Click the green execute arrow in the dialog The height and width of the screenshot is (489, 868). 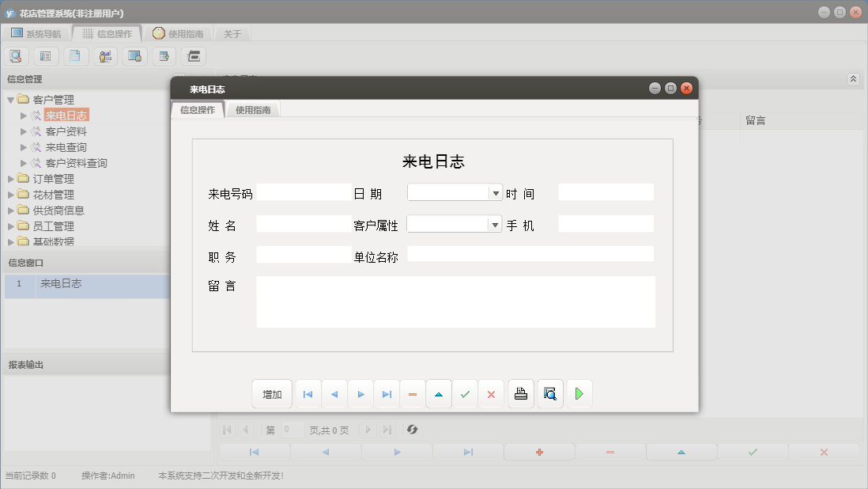579,393
